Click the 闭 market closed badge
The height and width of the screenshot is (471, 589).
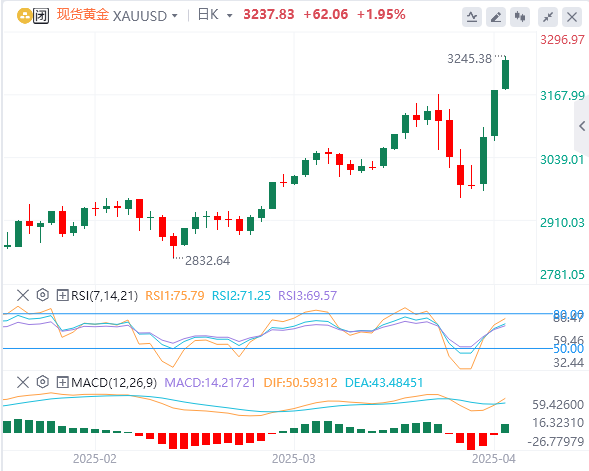tap(41, 16)
